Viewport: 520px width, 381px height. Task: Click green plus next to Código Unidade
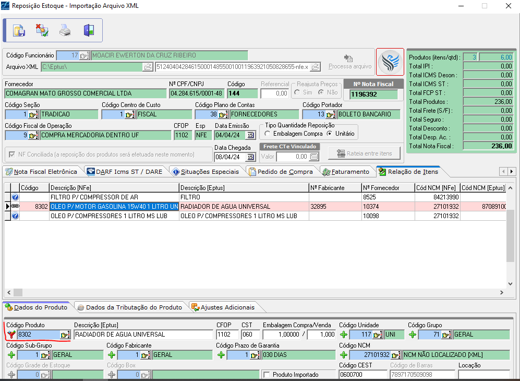tap(343, 334)
